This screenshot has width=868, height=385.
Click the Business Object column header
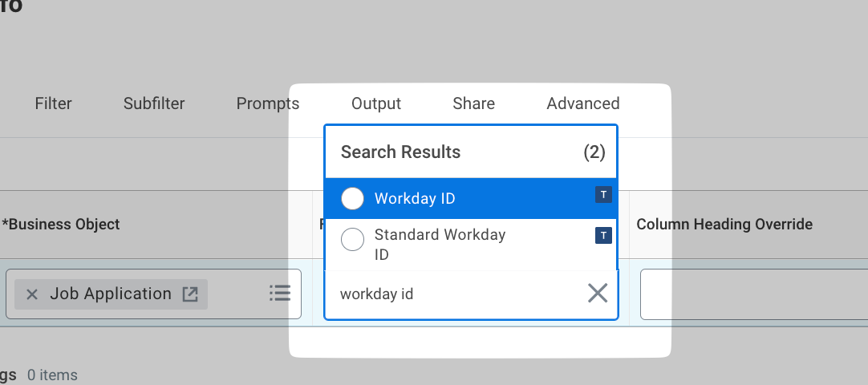tap(61, 225)
